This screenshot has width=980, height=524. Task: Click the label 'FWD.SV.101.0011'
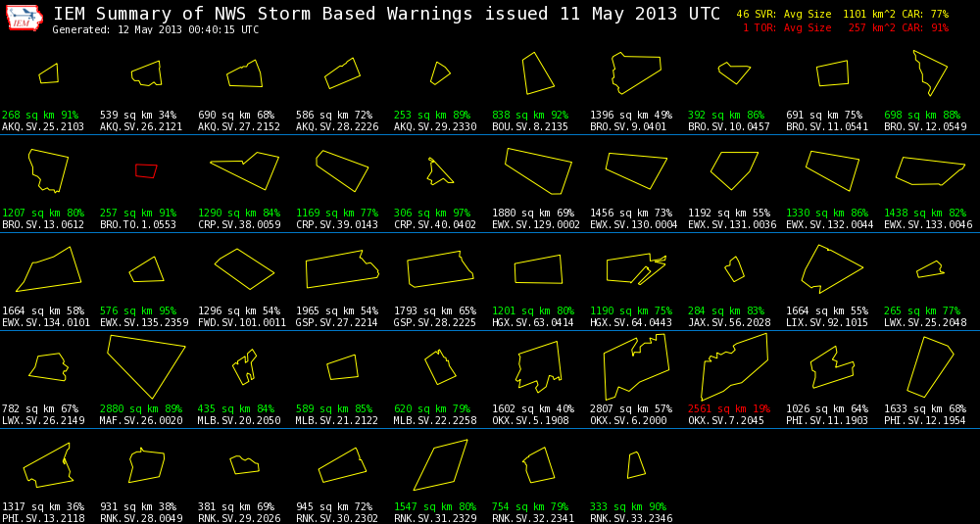point(242,322)
